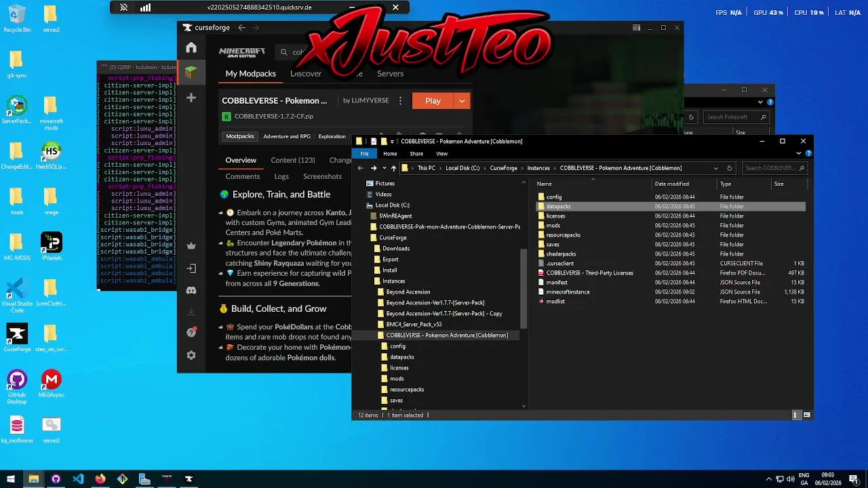The image size is (868, 488).
Task: Expand the Play button dropdown arrow
Action: point(462,100)
